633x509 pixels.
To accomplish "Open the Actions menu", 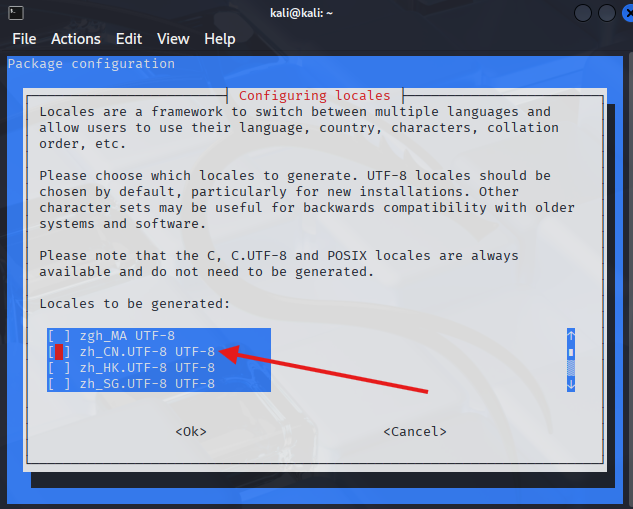I will pos(76,39).
